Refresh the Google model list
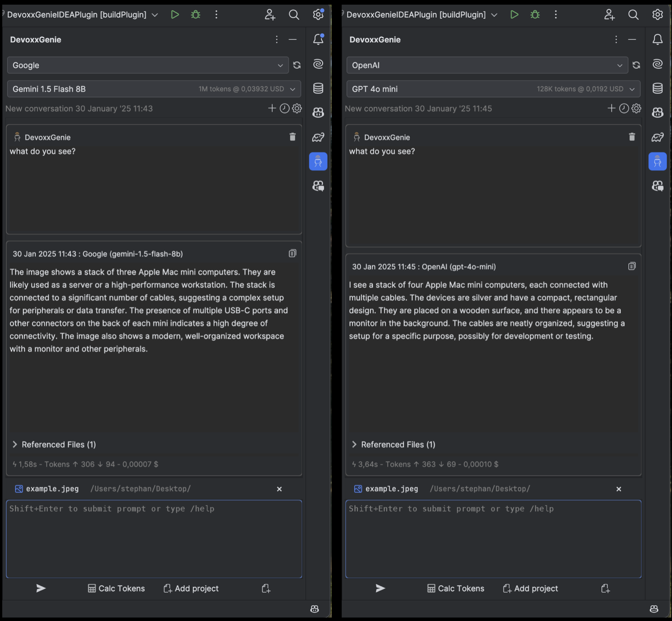 pos(297,65)
